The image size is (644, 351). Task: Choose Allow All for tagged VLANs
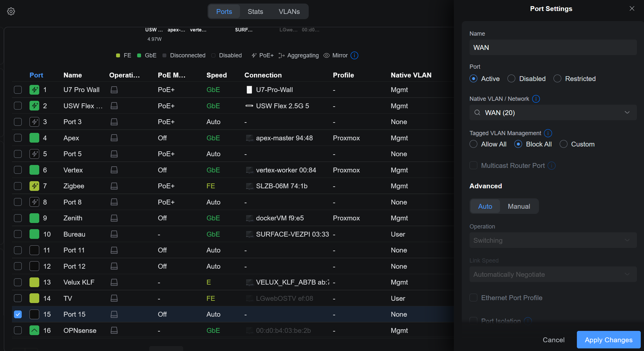[473, 144]
